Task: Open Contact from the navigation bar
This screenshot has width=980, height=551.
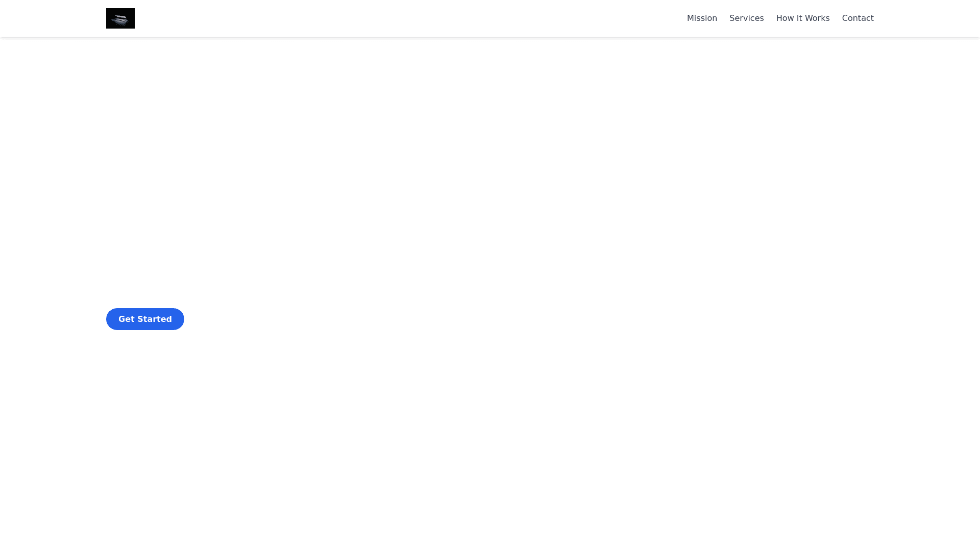Action: [857, 18]
